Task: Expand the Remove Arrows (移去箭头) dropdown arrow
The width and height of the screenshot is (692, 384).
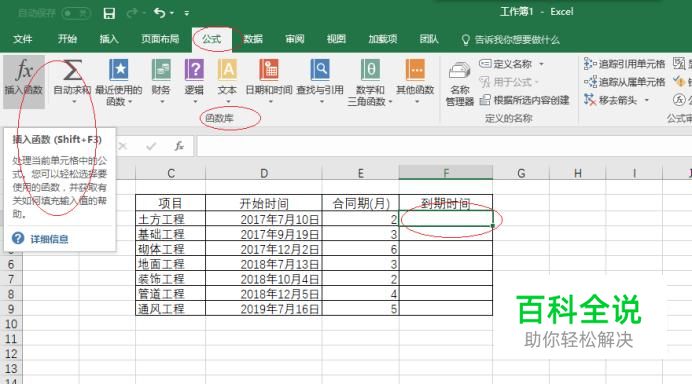Action: click(x=647, y=100)
